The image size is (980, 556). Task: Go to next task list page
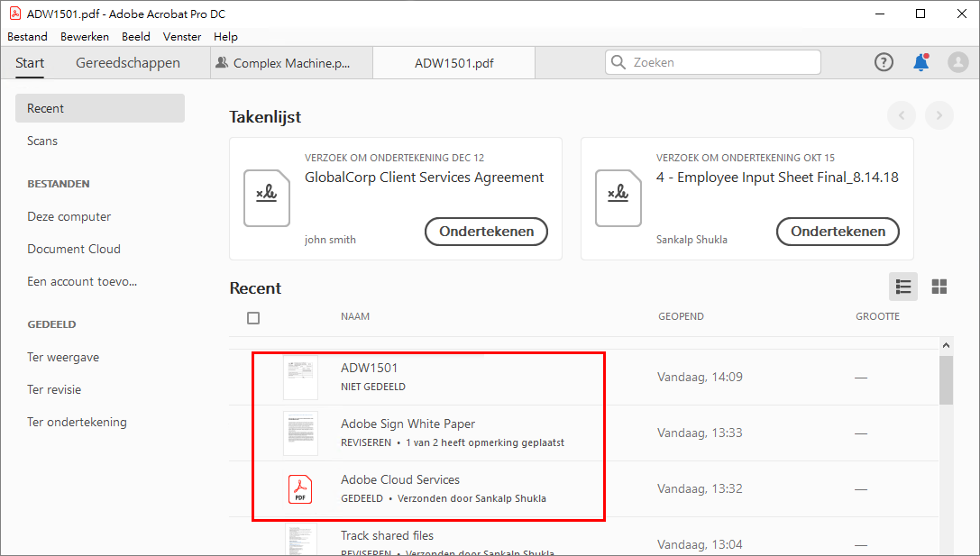(939, 115)
